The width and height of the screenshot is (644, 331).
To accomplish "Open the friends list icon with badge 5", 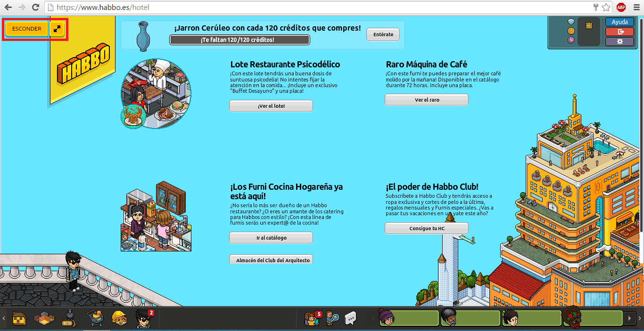I will pos(312,319).
